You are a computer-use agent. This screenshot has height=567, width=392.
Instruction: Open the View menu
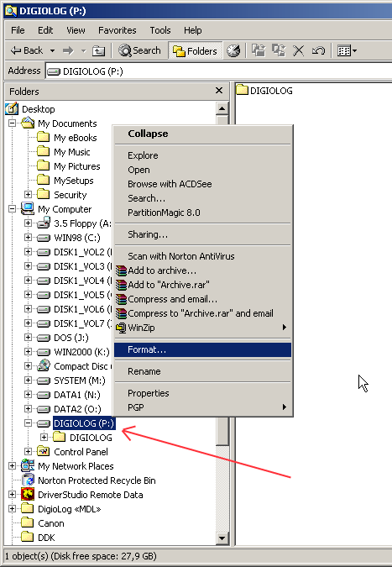(76, 30)
